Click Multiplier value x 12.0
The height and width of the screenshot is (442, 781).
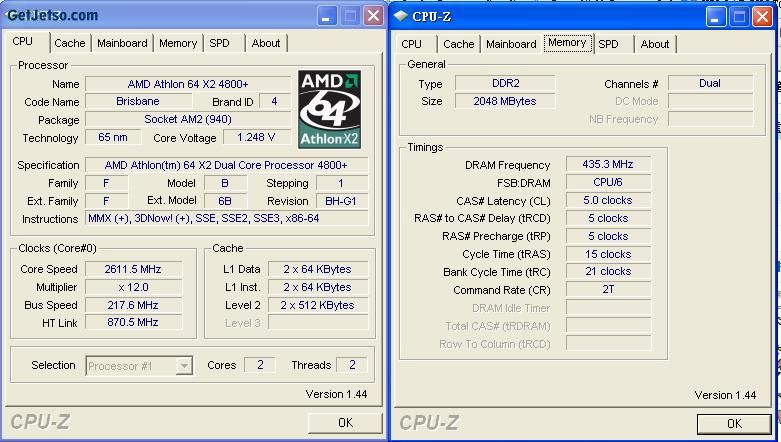[133, 288]
